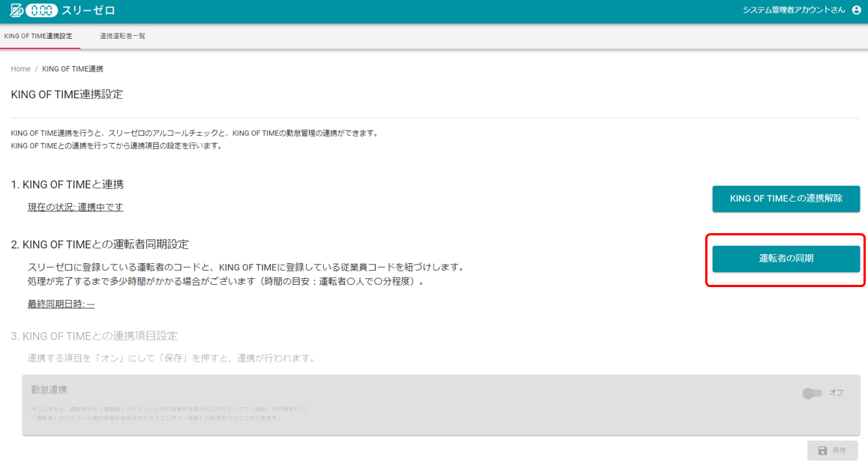Click the システム管理者アカウントさん label

(794, 10)
